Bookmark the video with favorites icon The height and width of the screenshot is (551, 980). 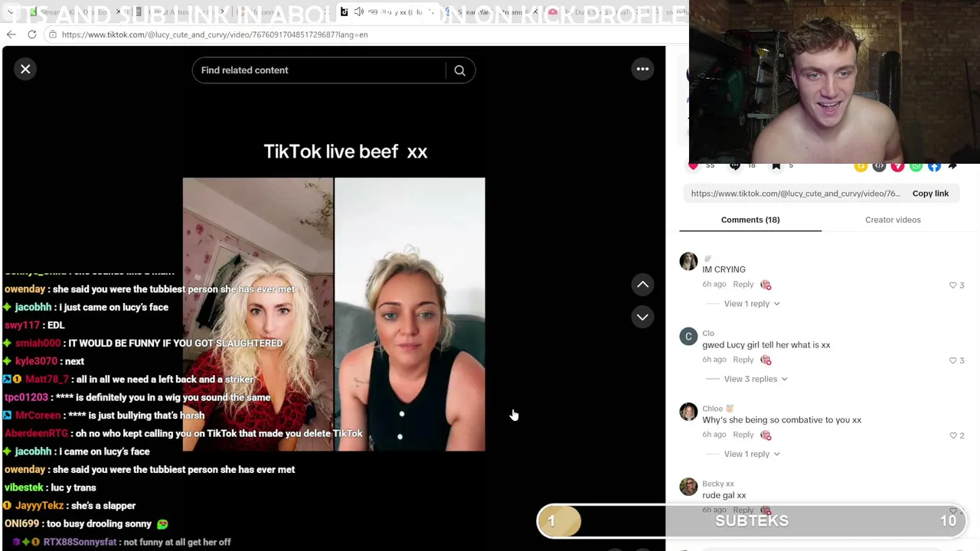(x=776, y=165)
